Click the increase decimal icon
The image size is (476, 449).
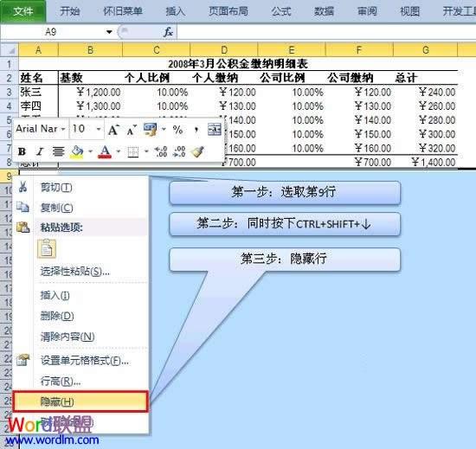(161, 151)
